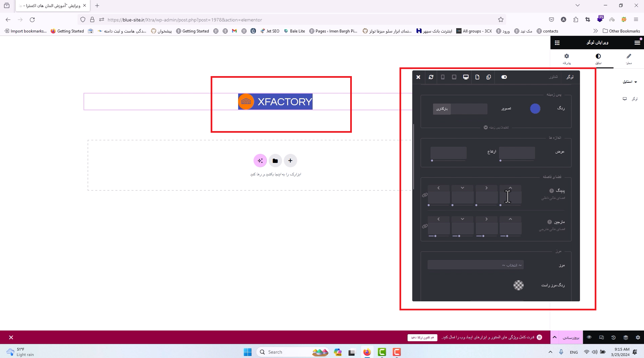Image resolution: width=644 pixels, height=358 pixels.
Task: Close the floating logo style panel
Action: pyautogui.click(x=418, y=77)
